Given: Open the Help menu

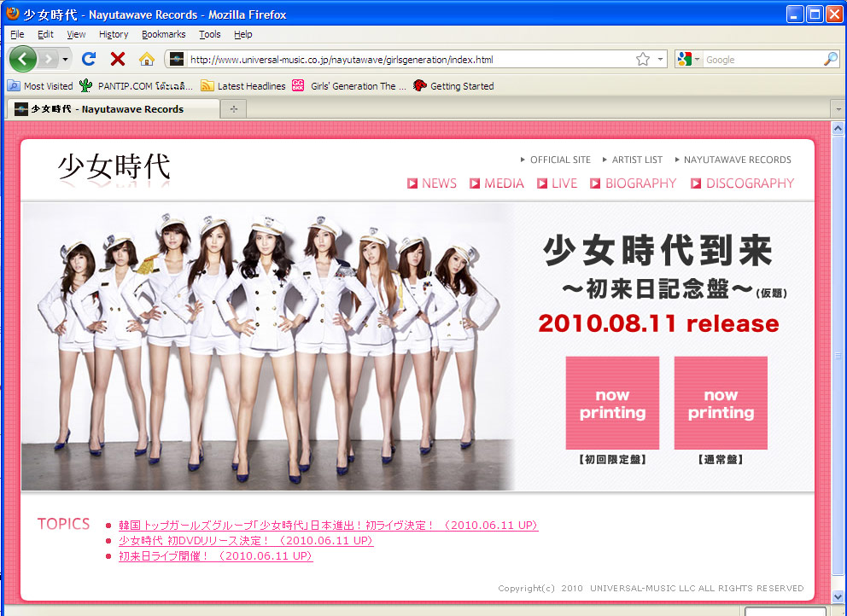Looking at the screenshot, I should 243,34.
